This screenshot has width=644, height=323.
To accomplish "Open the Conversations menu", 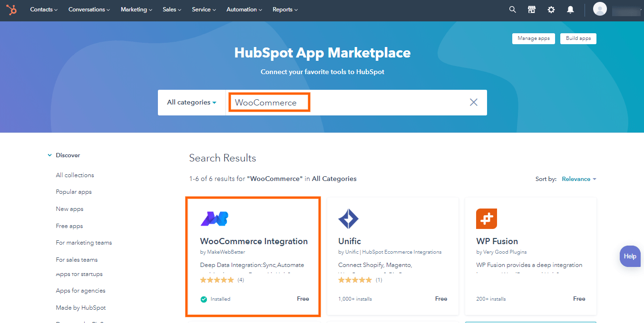I will click(89, 9).
